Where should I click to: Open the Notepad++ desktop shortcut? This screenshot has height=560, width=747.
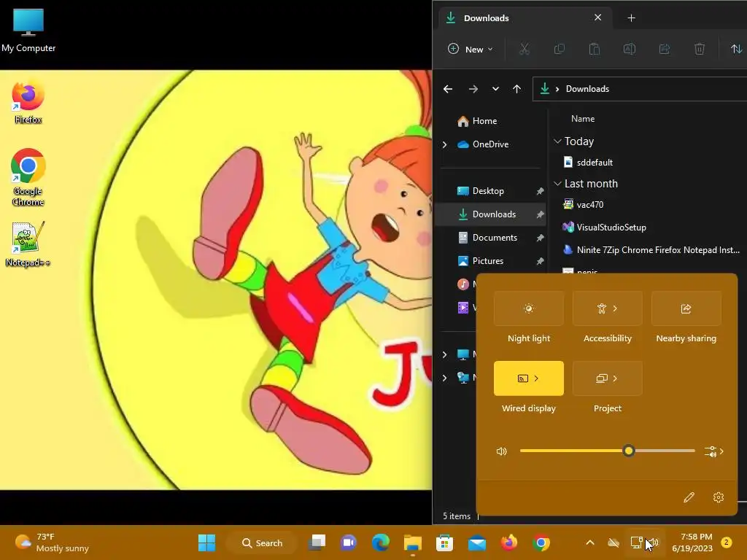click(28, 244)
